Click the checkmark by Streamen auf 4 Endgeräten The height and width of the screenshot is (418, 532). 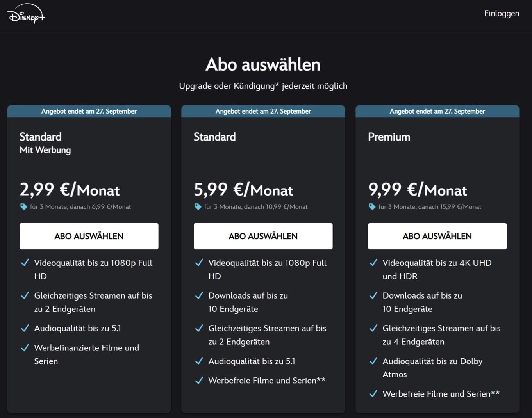(373, 328)
